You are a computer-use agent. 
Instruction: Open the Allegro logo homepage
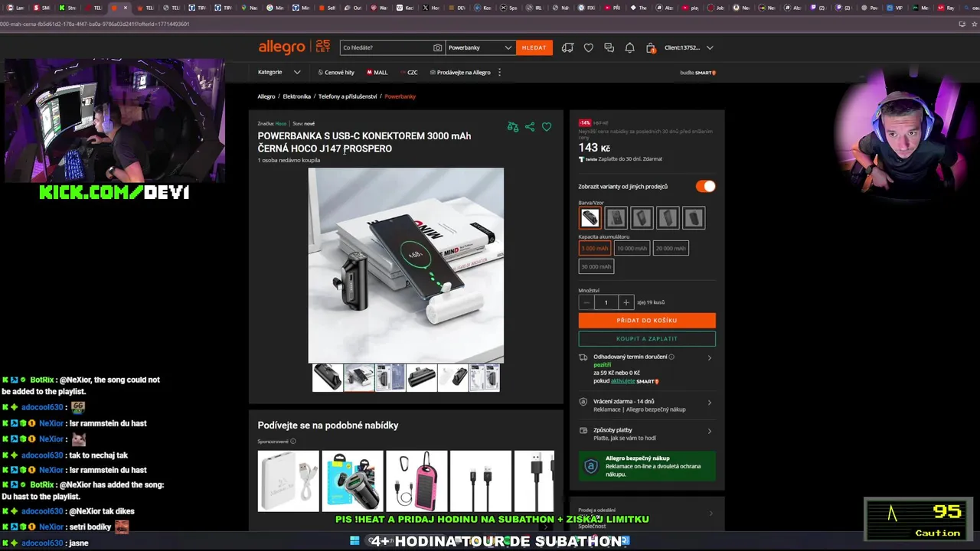click(282, 47)
